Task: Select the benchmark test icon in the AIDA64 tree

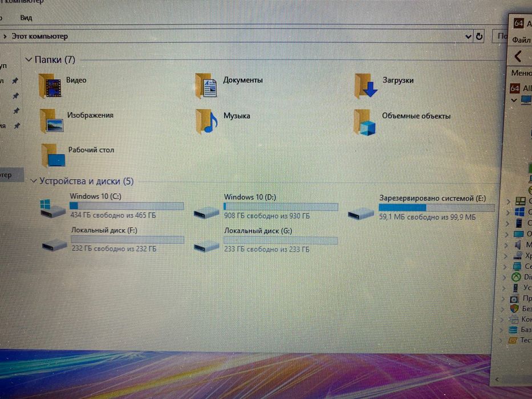Action: click(512, 340)
